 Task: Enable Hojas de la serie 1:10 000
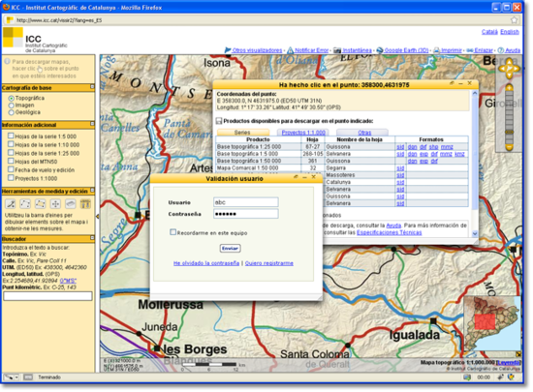[x=11, y=144]
